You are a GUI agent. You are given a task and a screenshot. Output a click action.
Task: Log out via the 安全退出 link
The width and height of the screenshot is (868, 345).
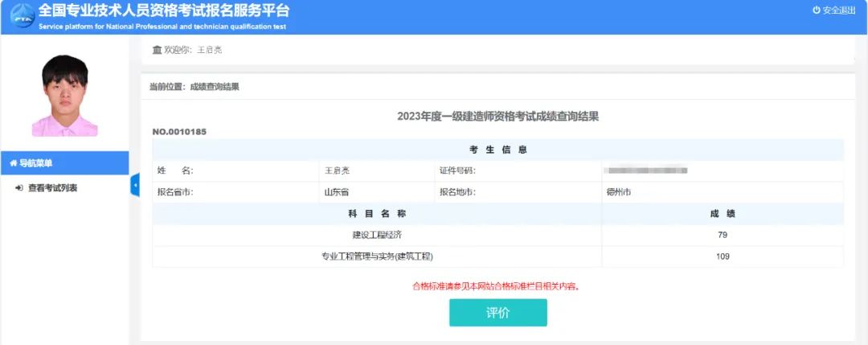[x=838, y=10]
